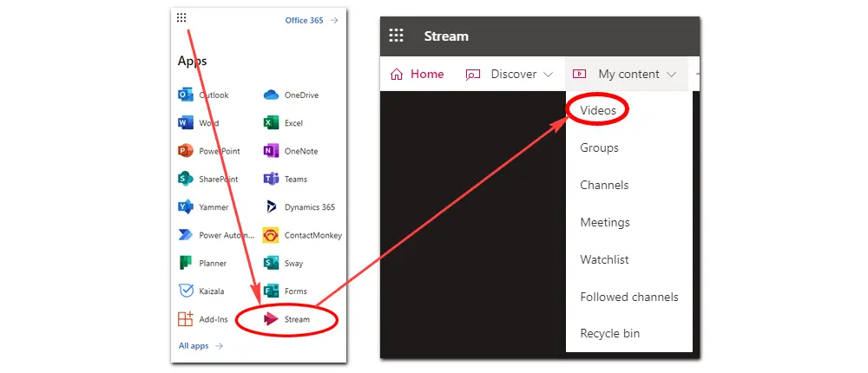868x373 pixels.
Task: Open the Kaizala app icon
Action: (x=186, y=291)
